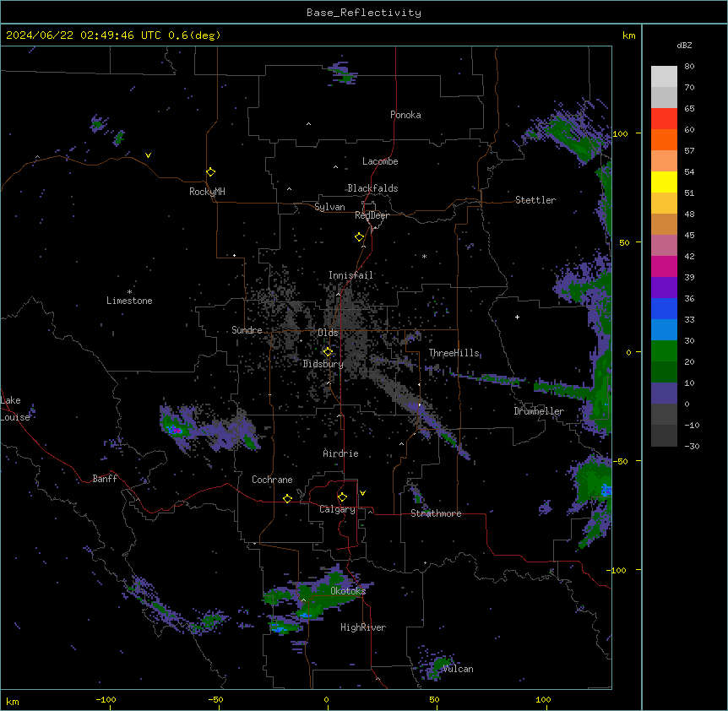Pick the slate purple swatch between 10 and 0 dBZ
The height and width of the screenshot is (711, 728).
pyautogui.click(x=664, y=393)
